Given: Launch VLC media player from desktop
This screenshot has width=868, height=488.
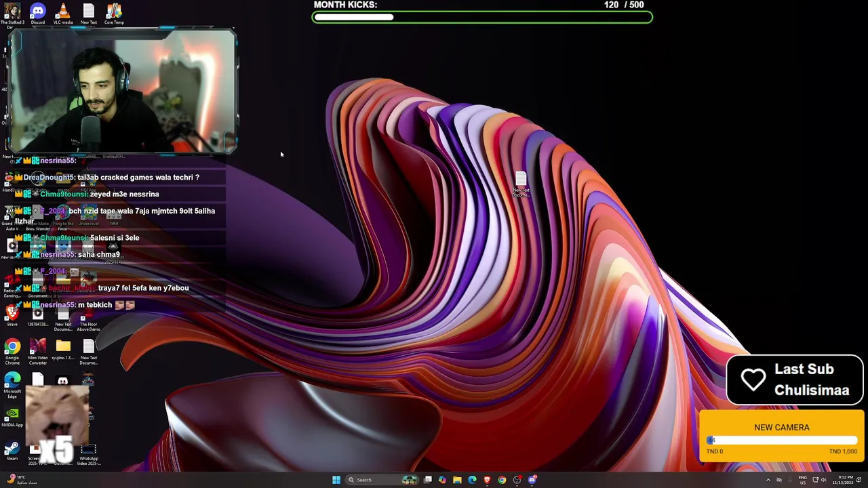Looking at the screenshot, I should (x=63, y=14).
